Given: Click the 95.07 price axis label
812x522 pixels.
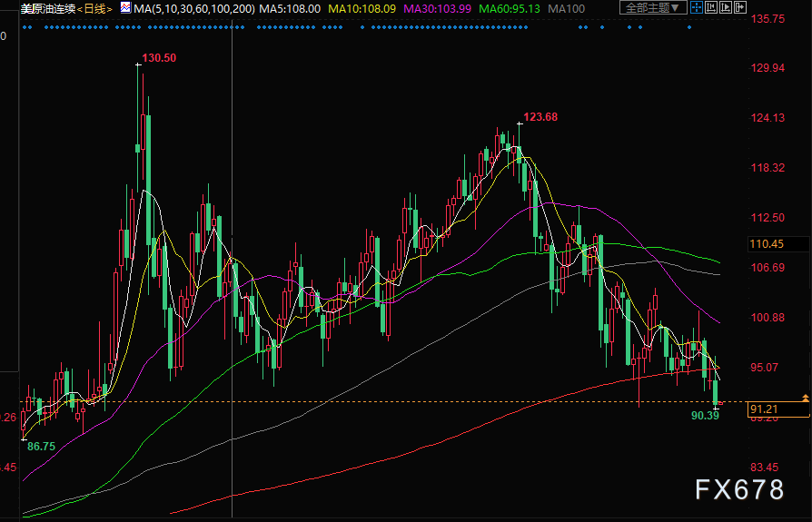Looking at the screenshot, I should 765,368.
